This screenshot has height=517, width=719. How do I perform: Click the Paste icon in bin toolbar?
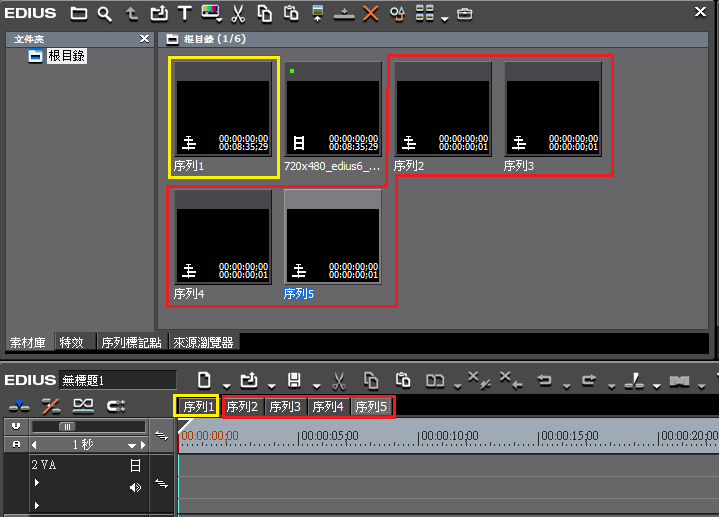pyautogui.click(x=291, y=14)
